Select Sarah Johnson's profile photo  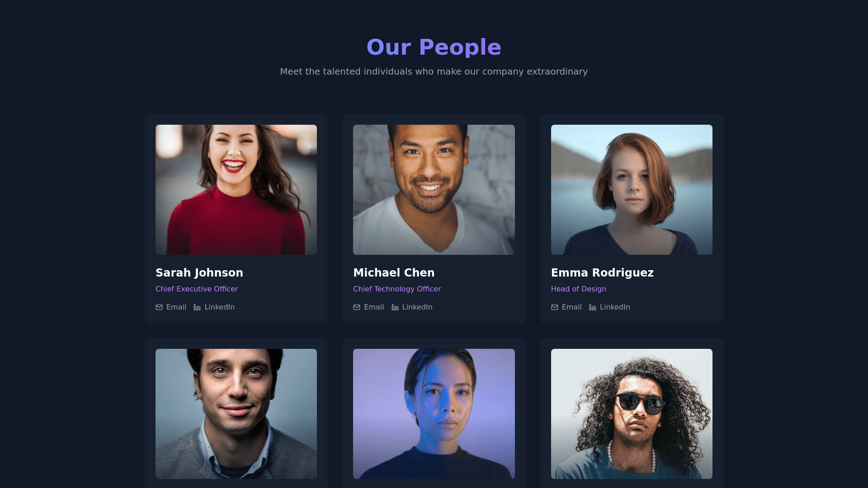pos(236,190)
